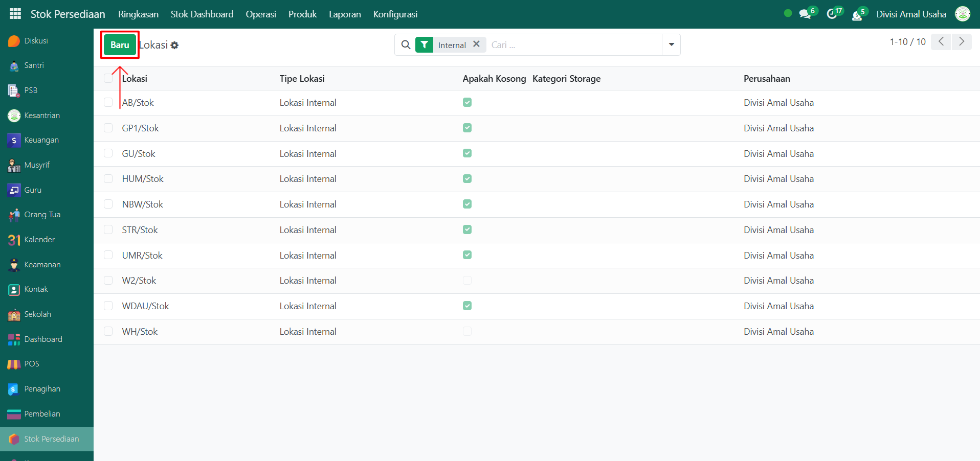Open the Operasi menu

[261, 14]
